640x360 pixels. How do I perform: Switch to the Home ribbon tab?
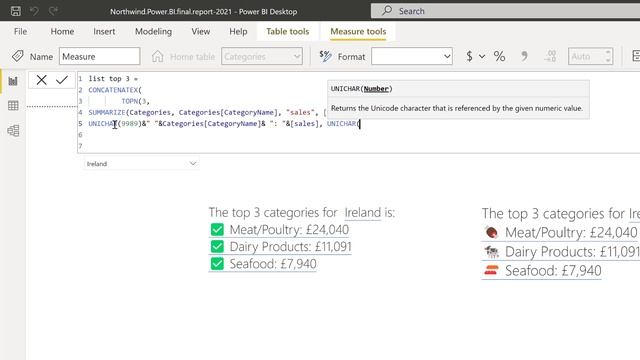[62, 31]
